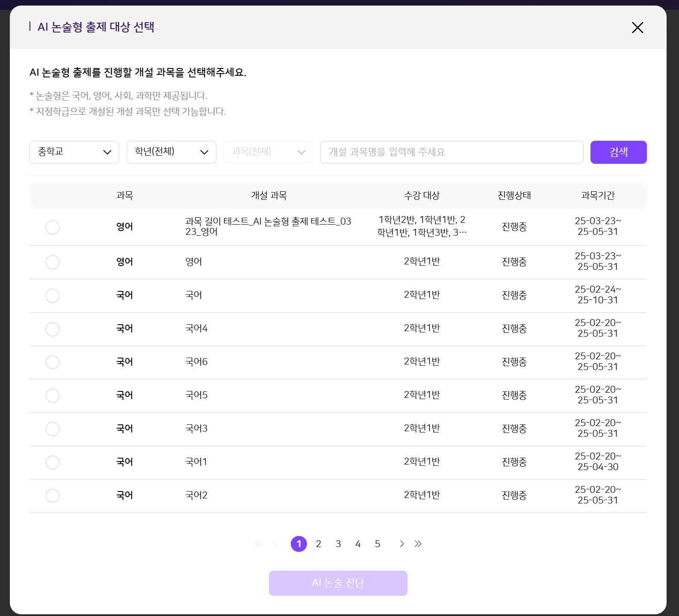Pick radio button for 국어2 course
The height and width of the screenshot is (616, 679).
(x=53, y=496)
